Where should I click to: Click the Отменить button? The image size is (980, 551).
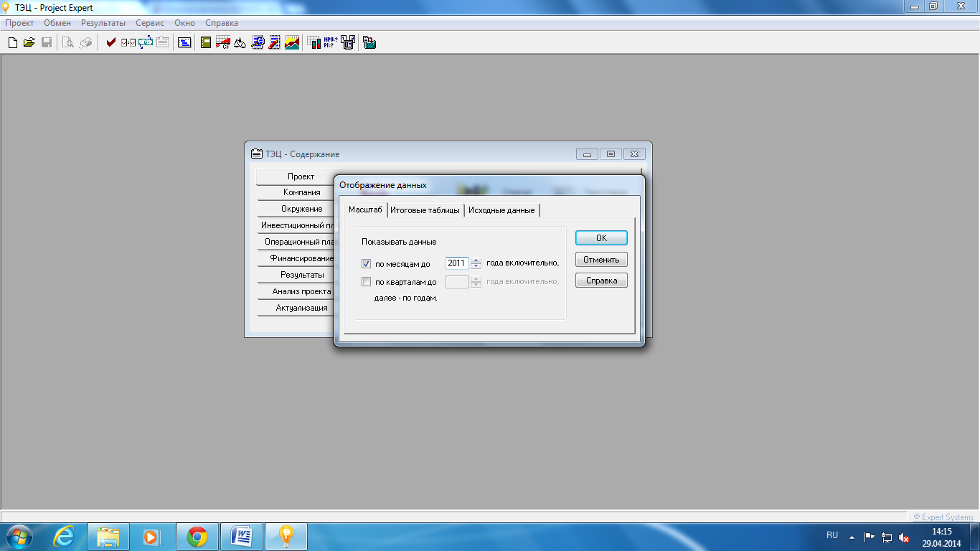click(601, 259)
